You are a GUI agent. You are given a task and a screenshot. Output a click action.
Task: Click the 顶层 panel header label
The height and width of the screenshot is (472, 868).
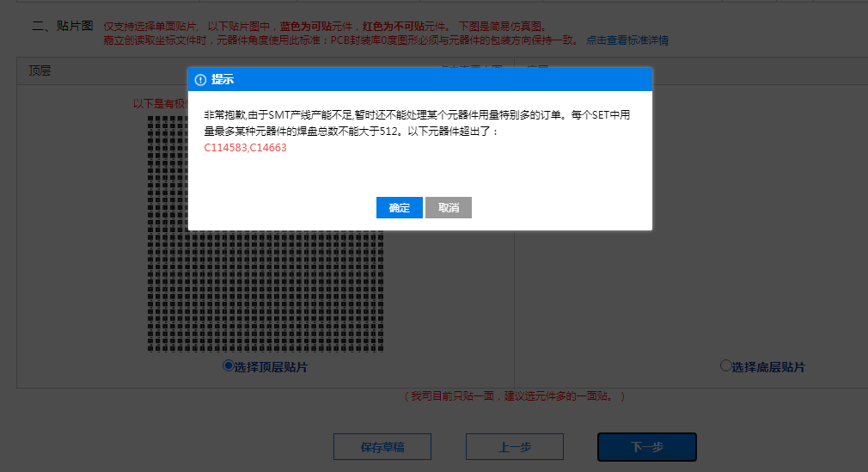point(40,70)
